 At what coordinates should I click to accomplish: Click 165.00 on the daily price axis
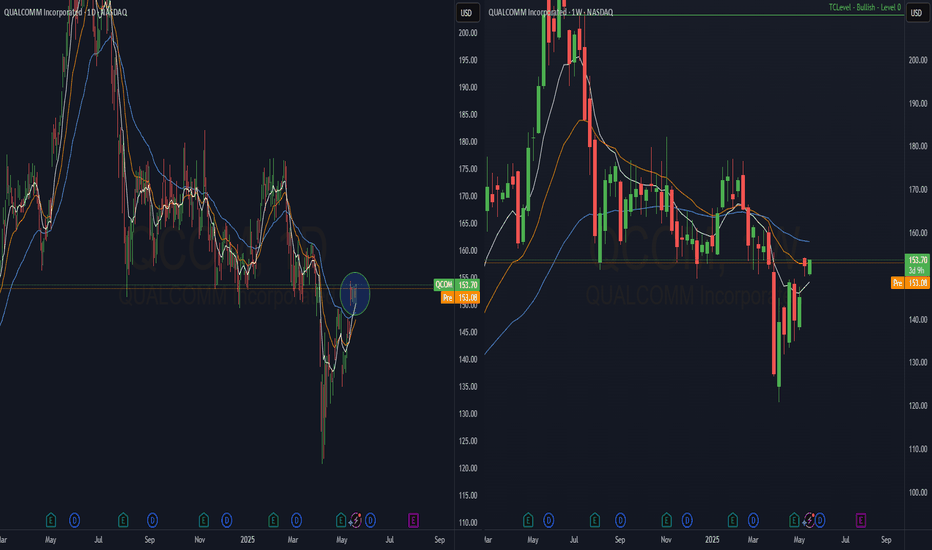468,223
